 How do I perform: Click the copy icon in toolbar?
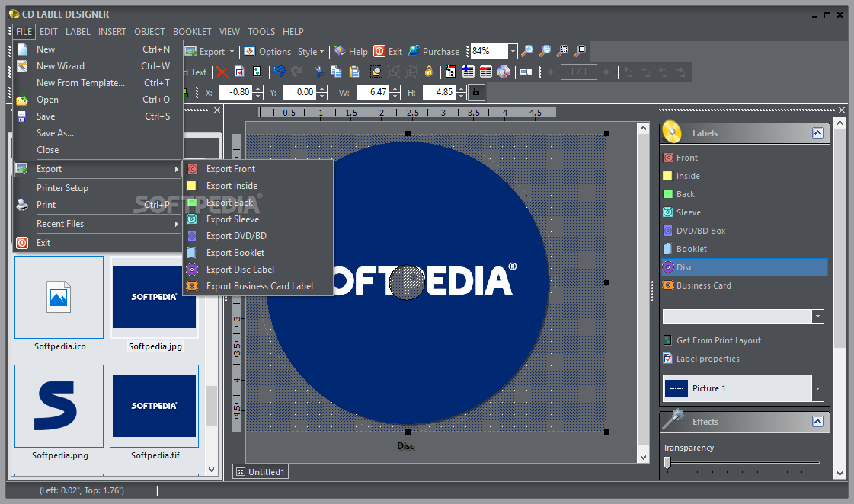click(x=336, y=72)
